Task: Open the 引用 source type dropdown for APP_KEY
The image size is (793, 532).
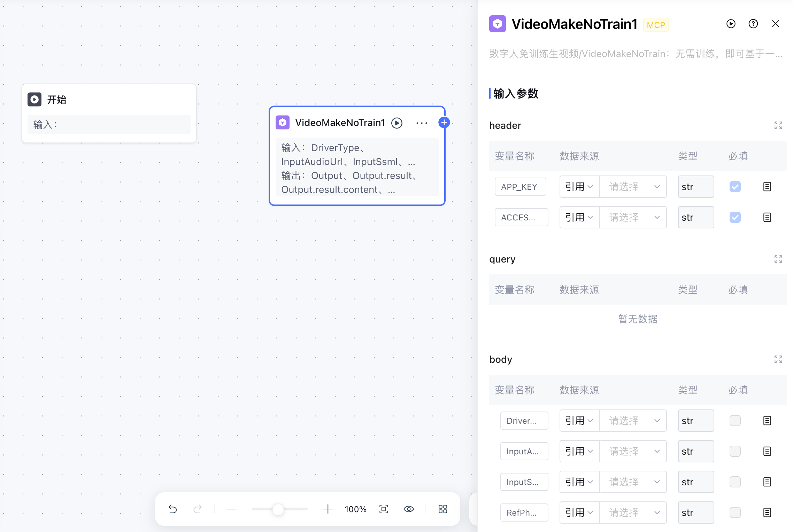Action: tap(579, 187)
